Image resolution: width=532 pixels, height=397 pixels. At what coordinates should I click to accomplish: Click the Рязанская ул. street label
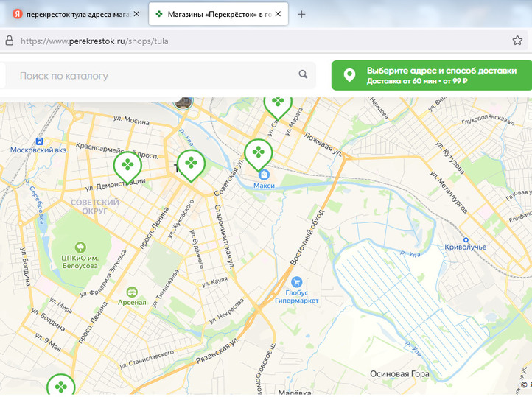pos(218,350)
